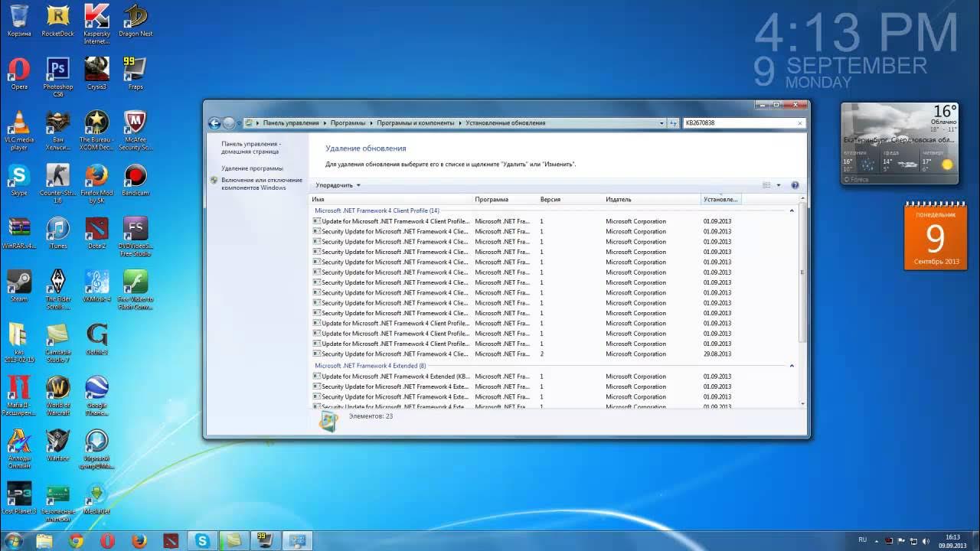The width and height of the screenshot is (980, 551).
Task: Click the Windows Start button
Action: point(13,541)
